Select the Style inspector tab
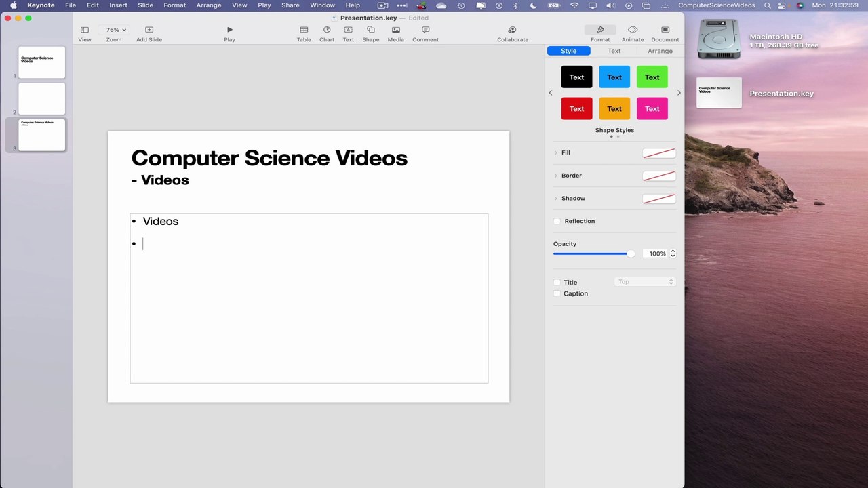 [x=569, y=51]
